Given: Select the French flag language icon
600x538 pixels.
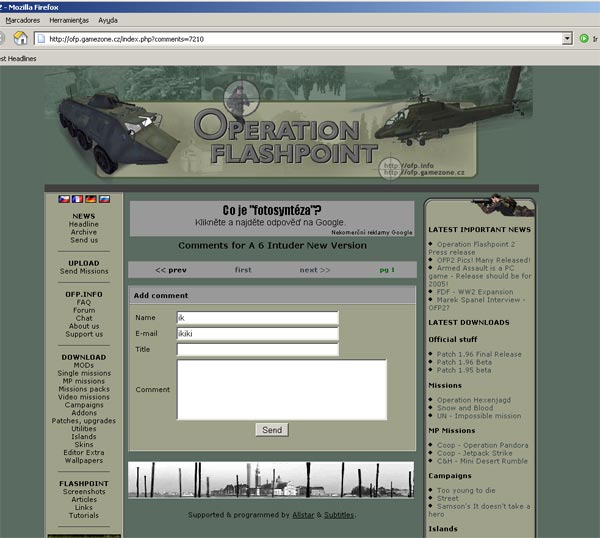Looking at the screenshot, I should 77,199.
